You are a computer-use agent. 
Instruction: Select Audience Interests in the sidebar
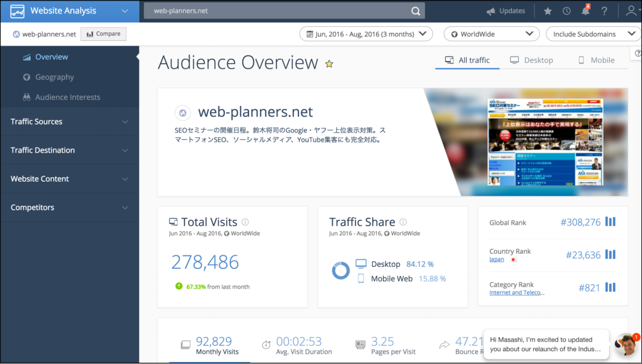(x=68, y=97)
